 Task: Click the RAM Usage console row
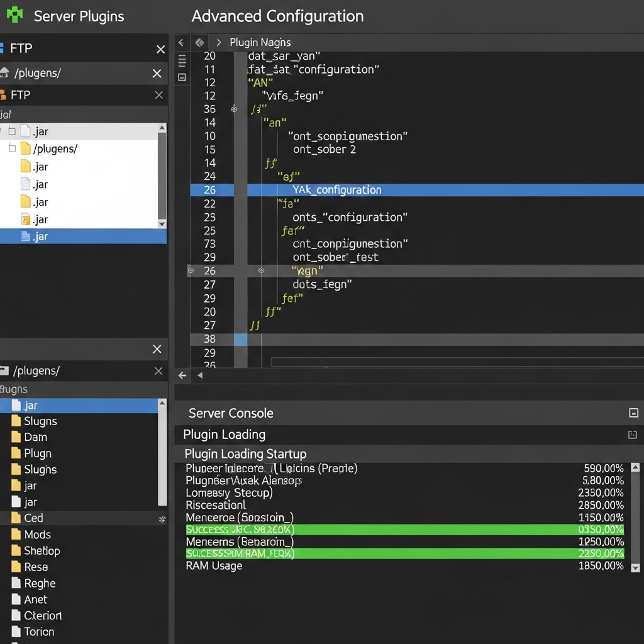click(404, 565)
